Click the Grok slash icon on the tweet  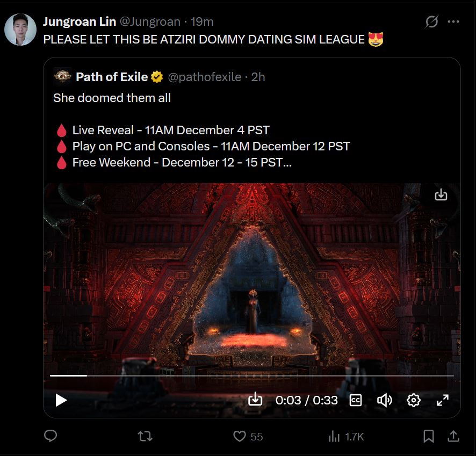(431, 21)
